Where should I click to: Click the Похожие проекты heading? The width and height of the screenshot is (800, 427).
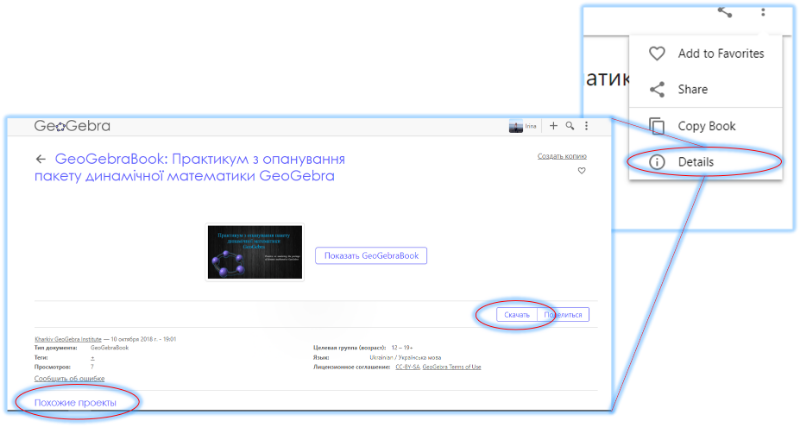coord(76,403)
